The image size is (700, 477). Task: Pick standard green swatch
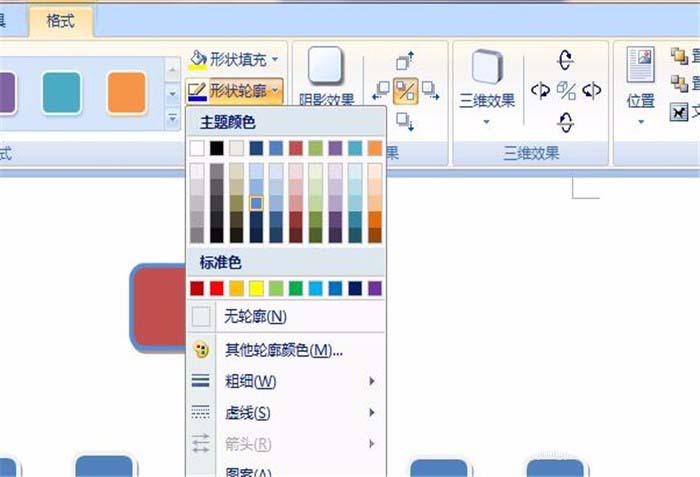tap(296, 289)
